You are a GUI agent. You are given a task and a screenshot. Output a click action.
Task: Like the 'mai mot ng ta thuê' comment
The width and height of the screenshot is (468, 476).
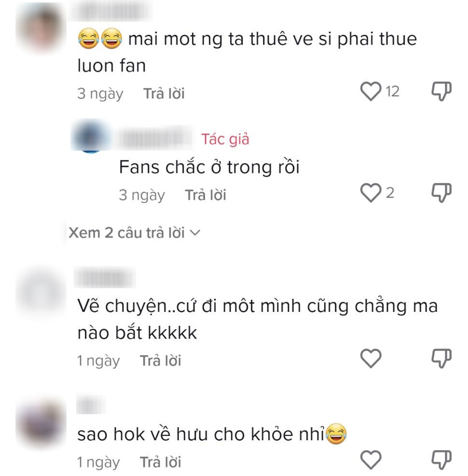tap(371, 91)
